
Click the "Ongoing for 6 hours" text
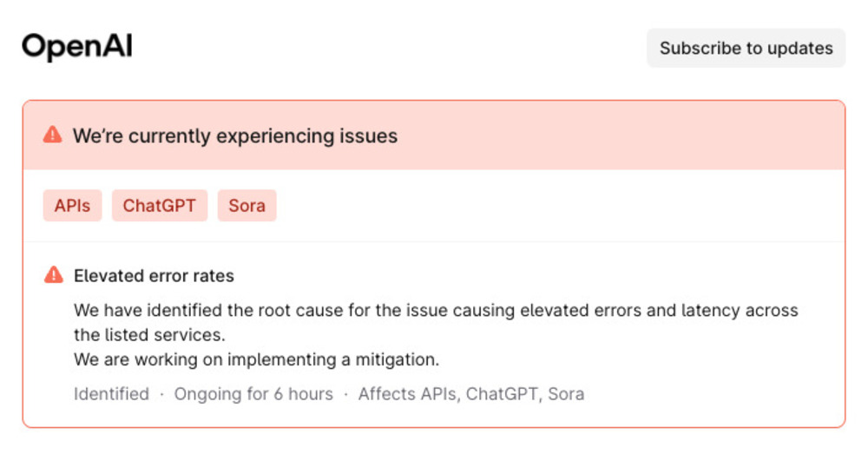[x=253, y=394]
